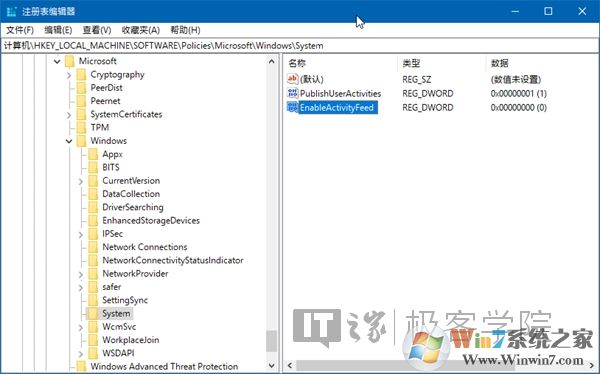The image size is (600, 374).
Task: Open the 查看(V) menu
Action: 97,30
